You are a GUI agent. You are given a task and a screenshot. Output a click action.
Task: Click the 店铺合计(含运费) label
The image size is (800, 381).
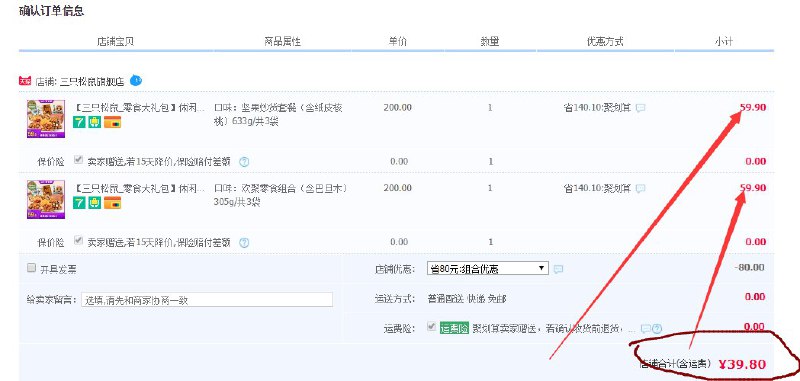pos(676,364)
